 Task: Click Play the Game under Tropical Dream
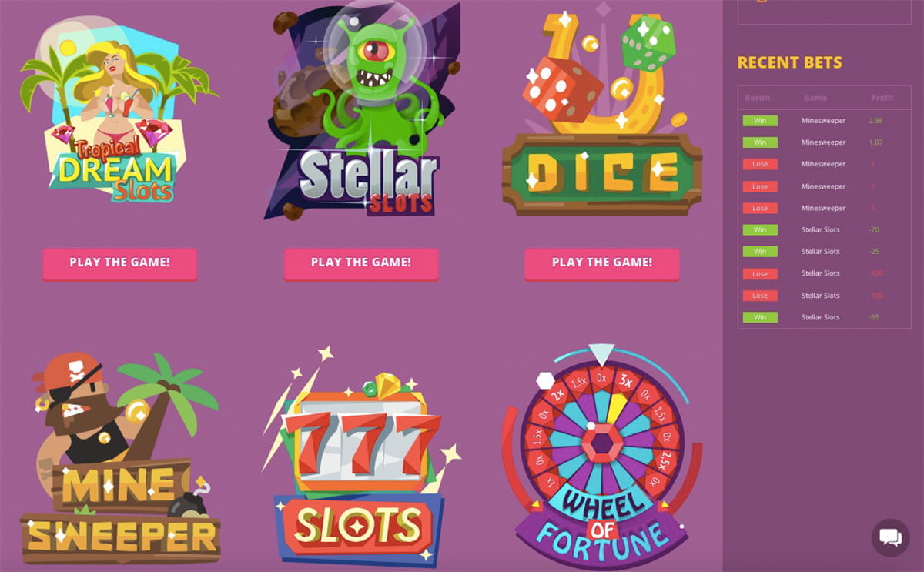pos(119,263)
